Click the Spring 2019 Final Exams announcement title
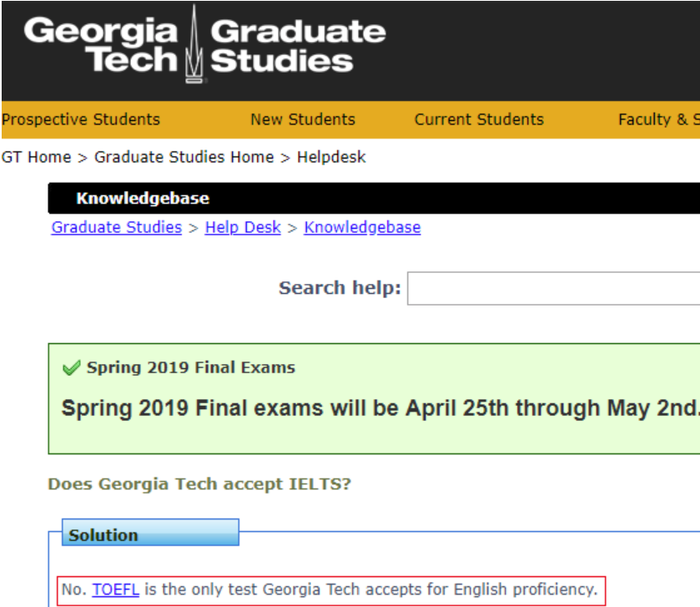 [191, 367]
